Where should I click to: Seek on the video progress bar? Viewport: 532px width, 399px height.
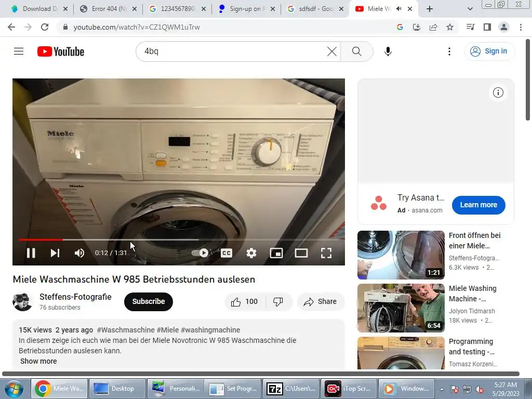pyautogui.click(x=179, y=240)
